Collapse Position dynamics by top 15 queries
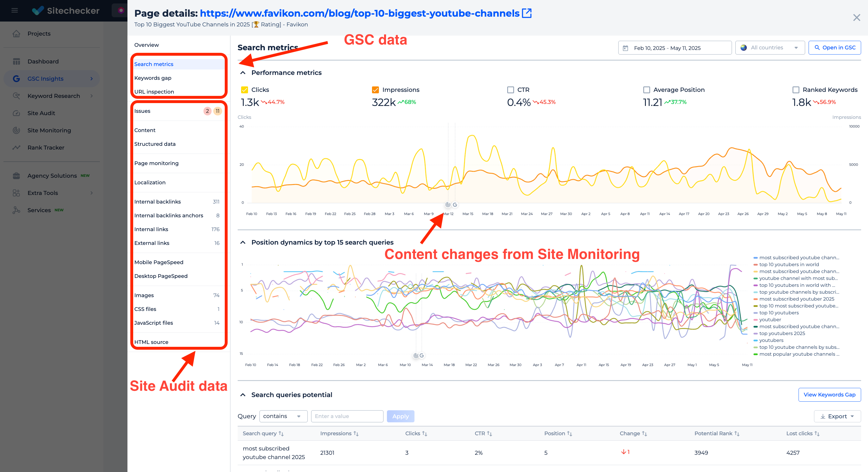 [243, 242]
